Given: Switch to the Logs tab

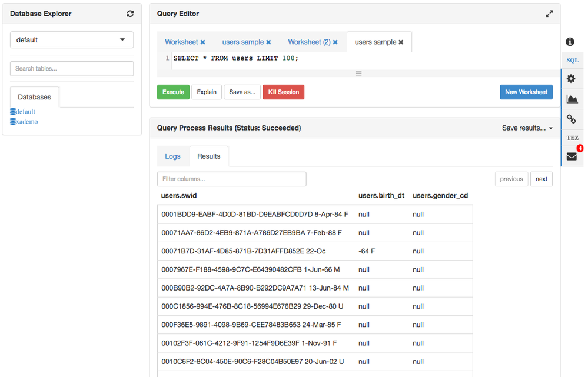Looking at the screenshot, I should 173,156.
